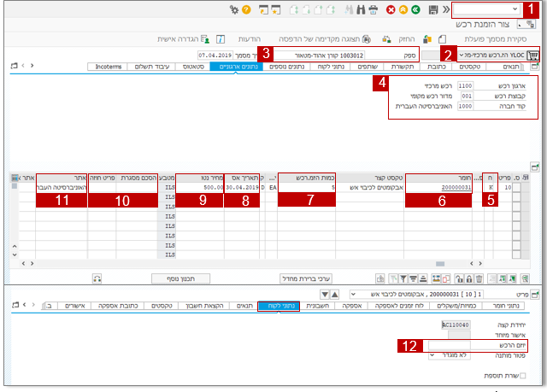Click the Copy item icon in item toolbar
This screenshot has width=547, height=392.
click(x=446, y=278)
